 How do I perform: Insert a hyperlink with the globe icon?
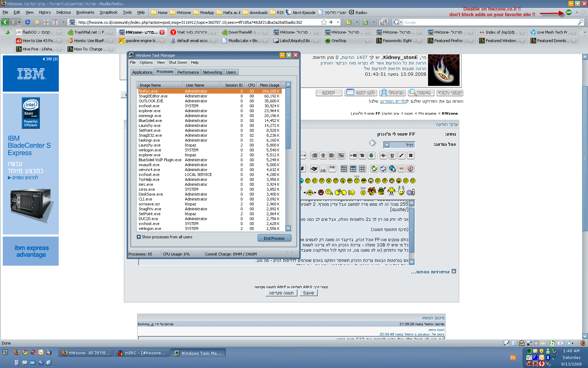(392, 169)
